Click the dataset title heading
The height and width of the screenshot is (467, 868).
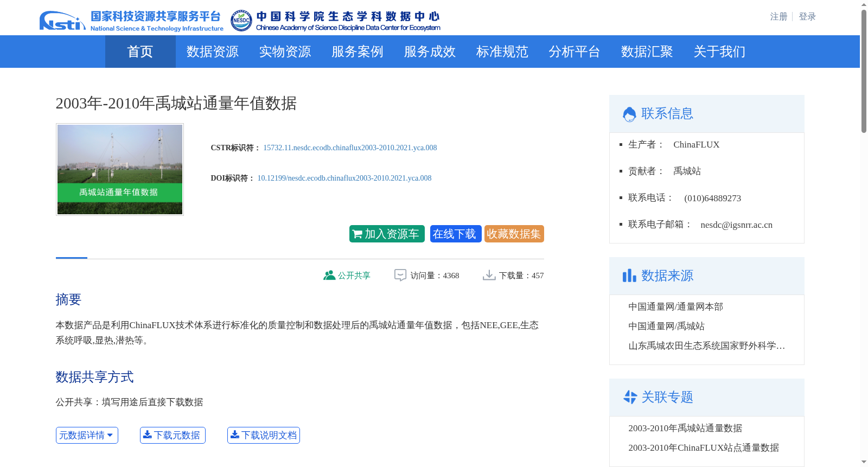pyautogui.click(x=176, y=103)
